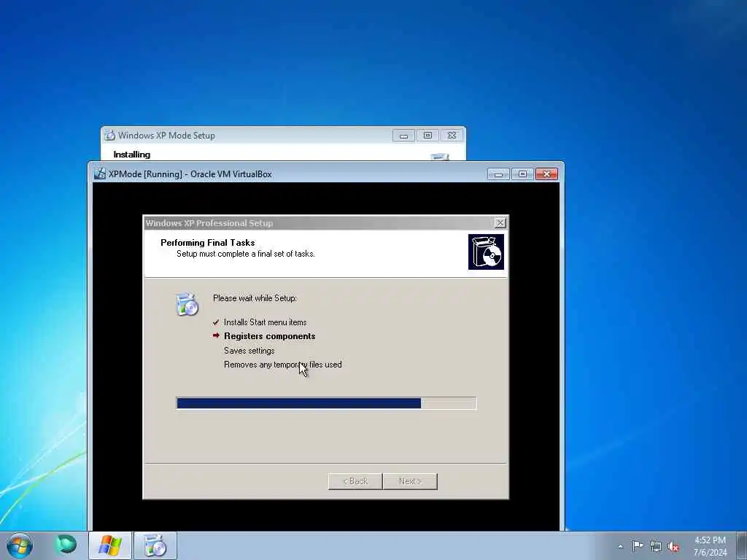Click the setup progress bar
The height and width of the screenshot is (560, 747).
326,403
